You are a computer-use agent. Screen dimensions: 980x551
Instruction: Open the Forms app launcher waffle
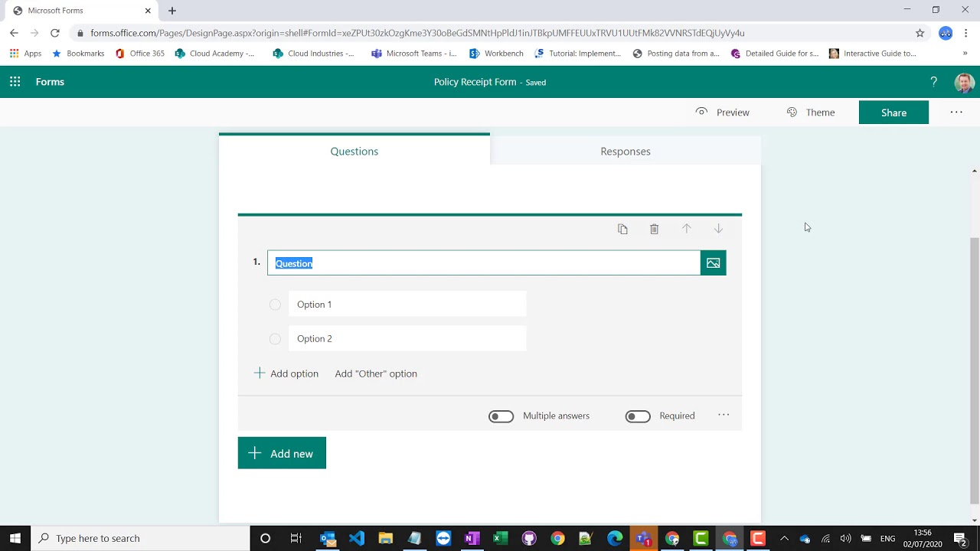(x=15, y=82)
